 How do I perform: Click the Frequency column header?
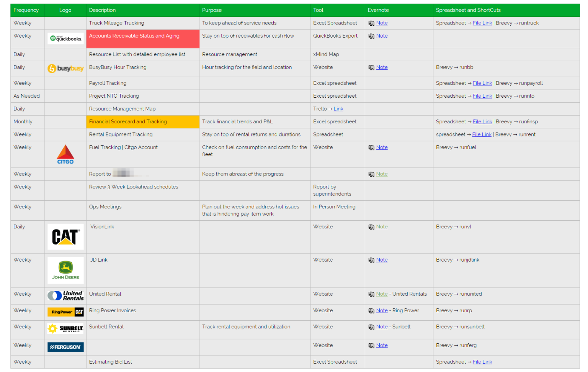pos(26,10)
